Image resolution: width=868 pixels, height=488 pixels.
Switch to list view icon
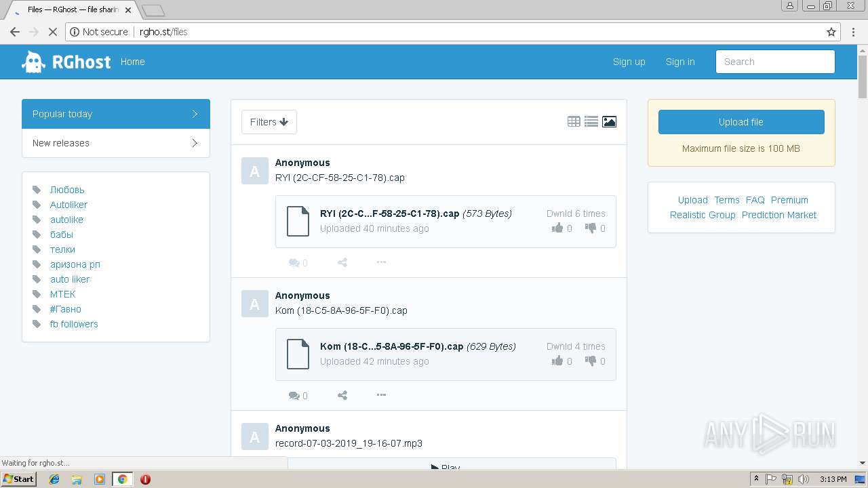(x=591, y=122)
